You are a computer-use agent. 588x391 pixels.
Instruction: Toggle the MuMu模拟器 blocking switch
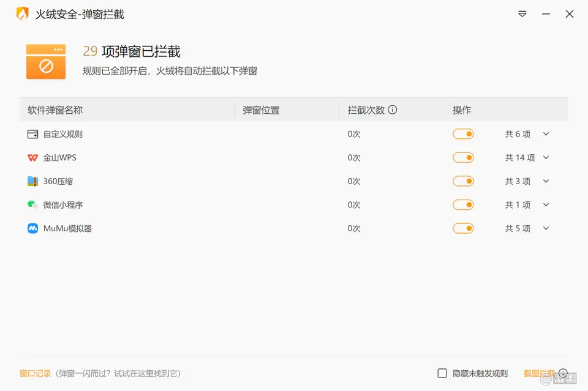point(463,228)
